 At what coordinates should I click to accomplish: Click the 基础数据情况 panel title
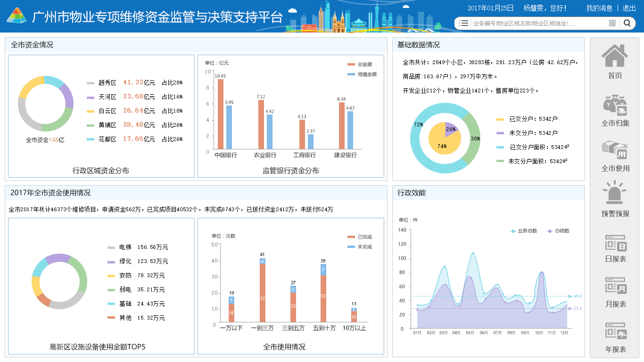(x=419, y=45)
